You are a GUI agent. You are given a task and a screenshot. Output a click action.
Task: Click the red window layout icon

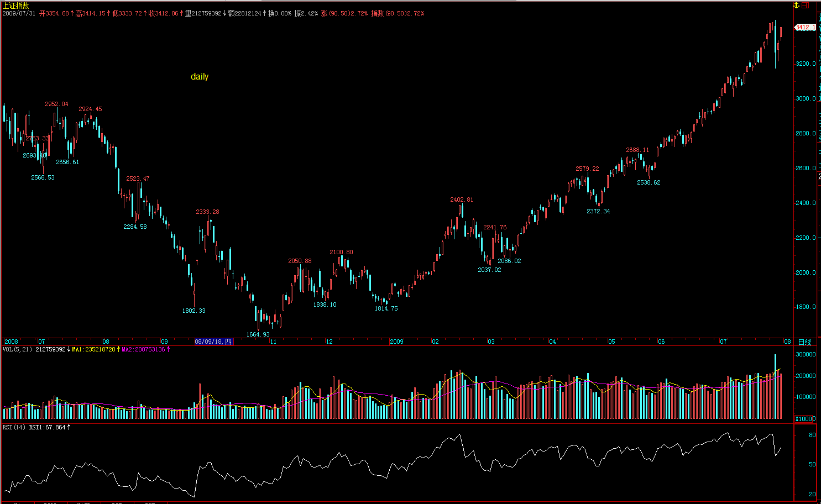coord(806,6)
